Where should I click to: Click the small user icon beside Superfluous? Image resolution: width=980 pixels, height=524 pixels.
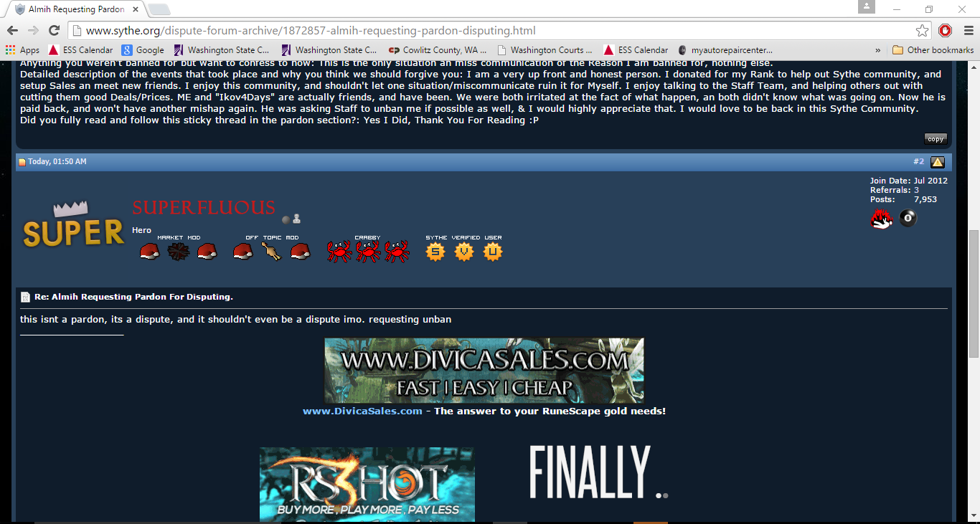[297, 219]
